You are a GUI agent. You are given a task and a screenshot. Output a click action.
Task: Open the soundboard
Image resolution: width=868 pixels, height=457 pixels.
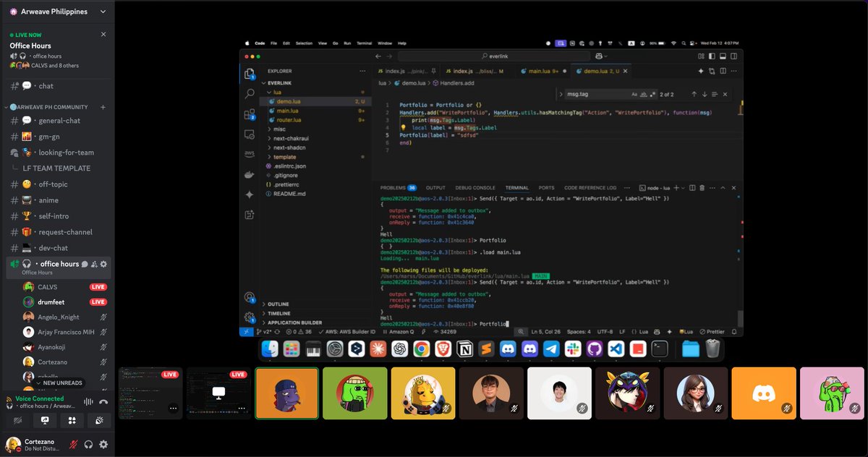coord(99,420)
